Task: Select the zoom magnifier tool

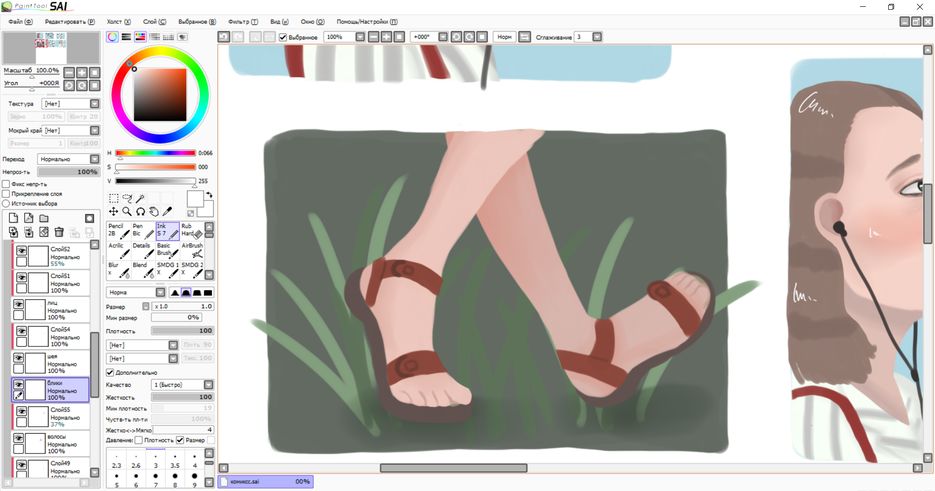Action: click(127, 211)
